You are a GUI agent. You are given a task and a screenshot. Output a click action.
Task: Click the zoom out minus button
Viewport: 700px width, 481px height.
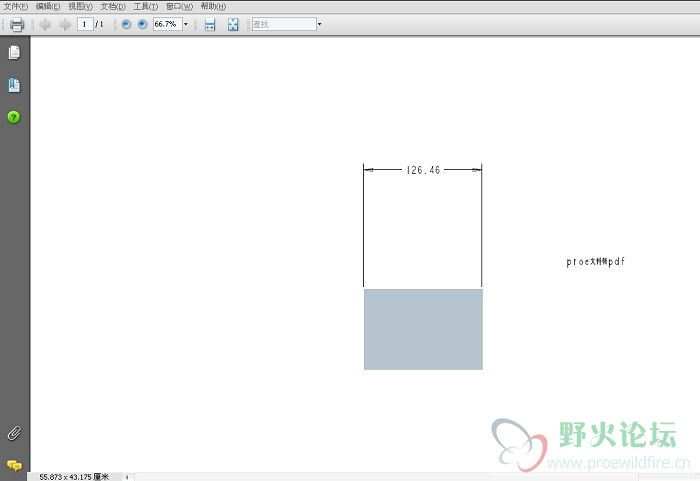126,24
